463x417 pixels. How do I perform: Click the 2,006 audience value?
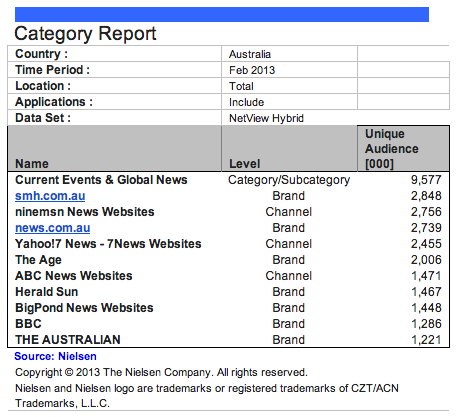coord(426,260)
